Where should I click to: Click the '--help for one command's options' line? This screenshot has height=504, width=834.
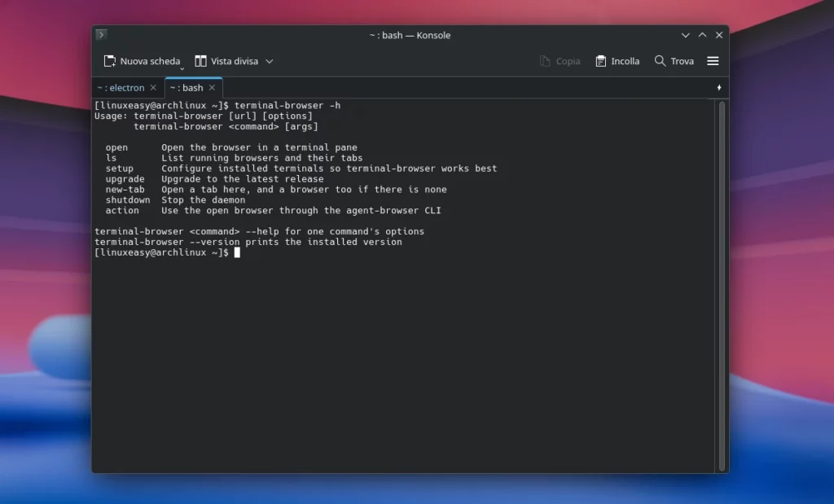259,232
